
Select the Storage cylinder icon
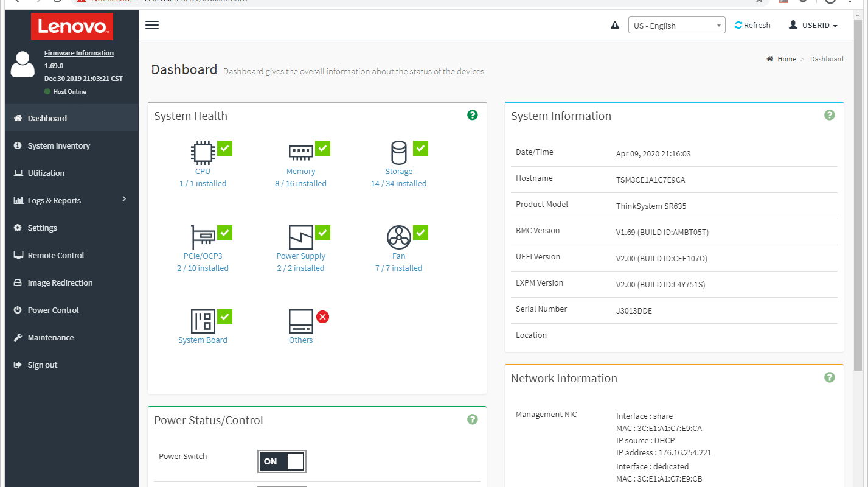(398, 153)
